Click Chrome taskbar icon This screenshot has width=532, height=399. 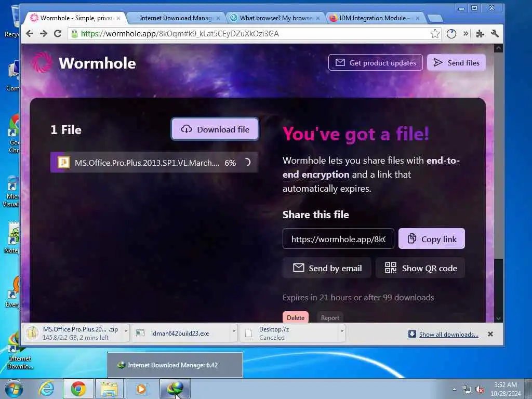[78, 389]
